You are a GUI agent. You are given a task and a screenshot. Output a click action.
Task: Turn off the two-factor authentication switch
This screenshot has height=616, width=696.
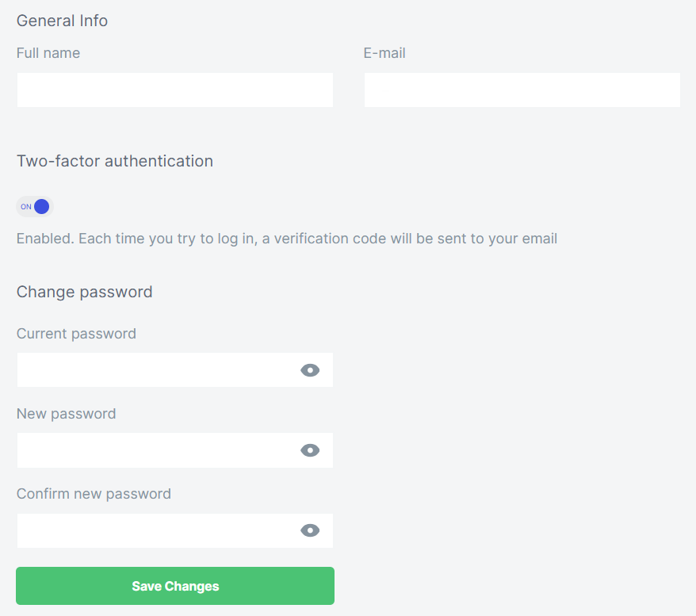(x=35, y=207)
